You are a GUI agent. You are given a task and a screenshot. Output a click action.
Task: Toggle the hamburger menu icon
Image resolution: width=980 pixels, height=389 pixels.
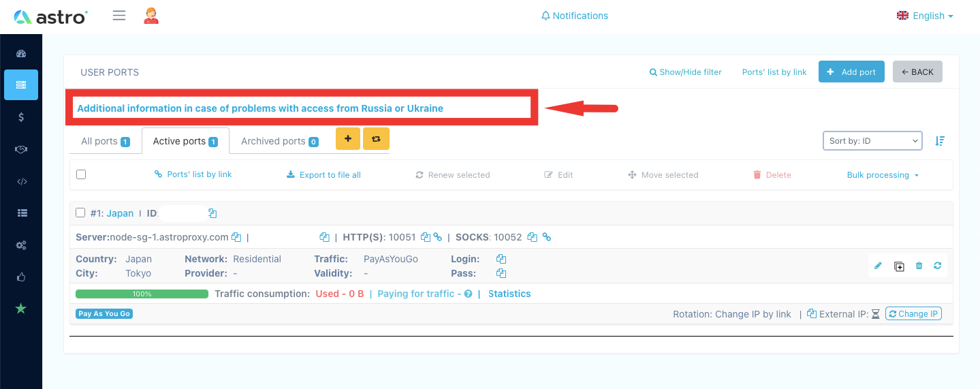119,16
